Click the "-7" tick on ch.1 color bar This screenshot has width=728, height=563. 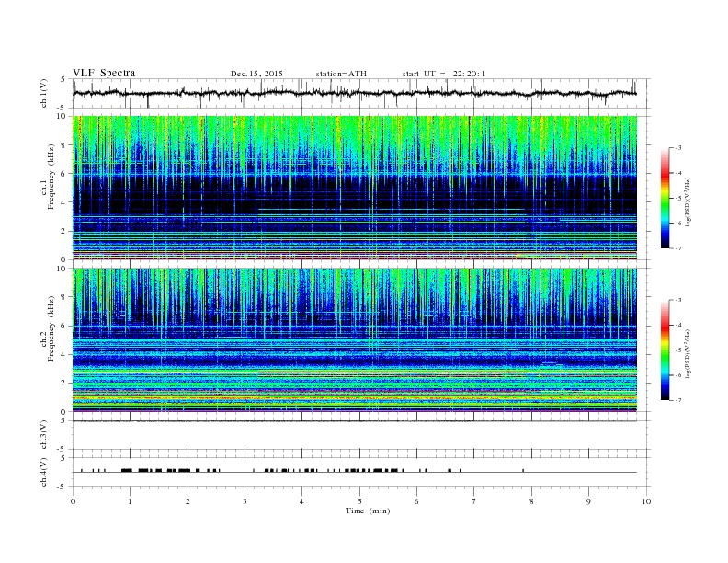(x=678, y=248)
